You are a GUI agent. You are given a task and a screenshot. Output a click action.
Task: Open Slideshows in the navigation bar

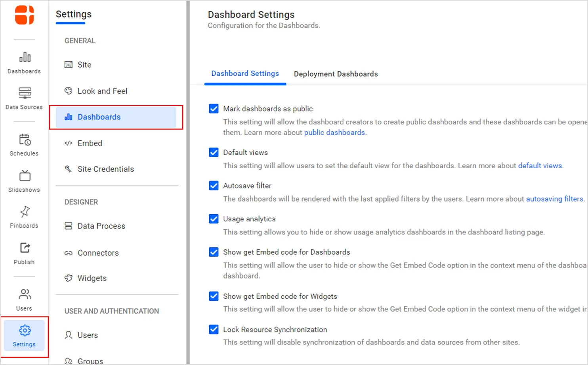pos(24,181)
